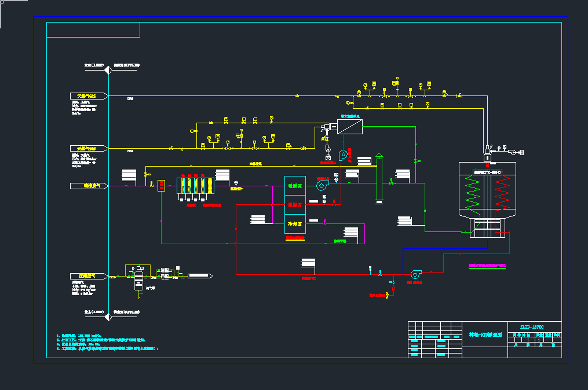Screen dimensions: 588x390
Task: Select the heat exchanger box with diagonal line
Action: pyautogui.click(x=350, y=126)
